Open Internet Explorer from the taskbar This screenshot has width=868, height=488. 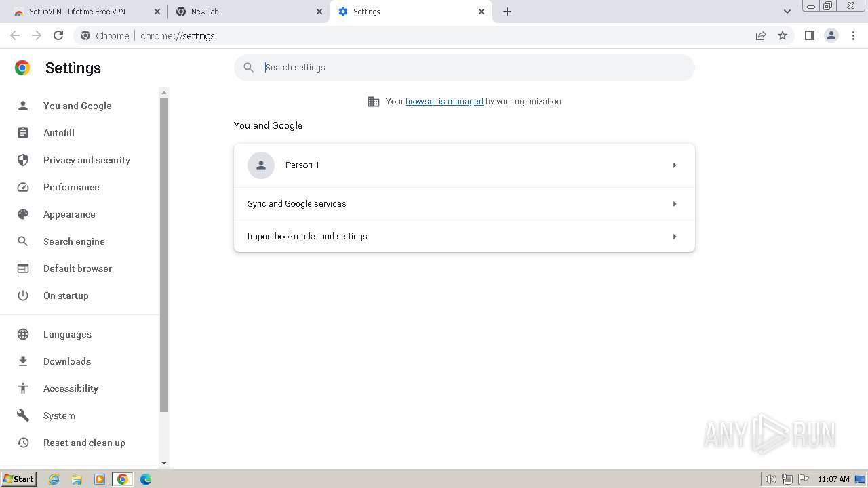[x=54, y=479]
